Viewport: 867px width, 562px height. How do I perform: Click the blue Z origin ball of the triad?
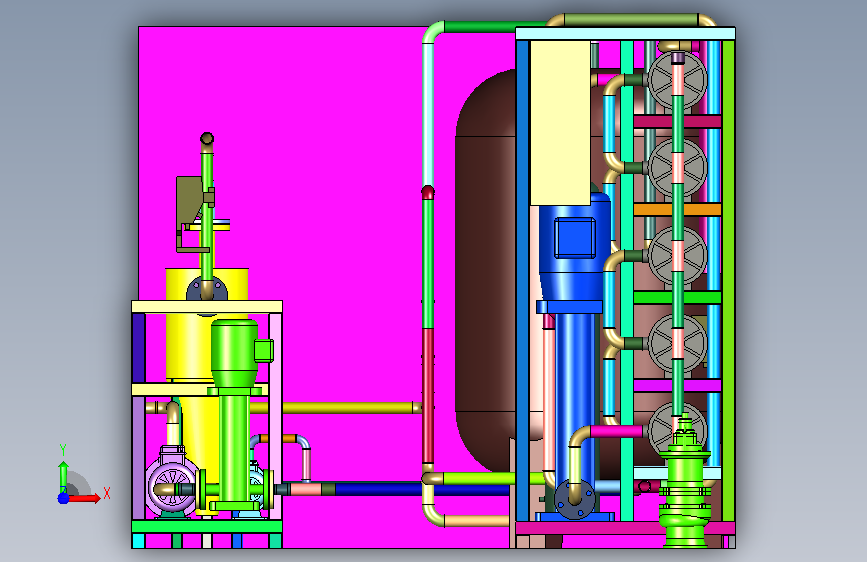pyautogui.click(x=63, y=498)
